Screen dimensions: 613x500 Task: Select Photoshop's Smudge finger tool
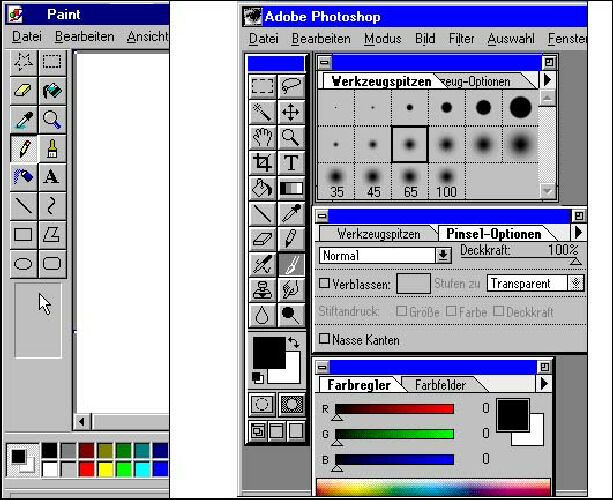pyautogui.click(x=291, y=290)
